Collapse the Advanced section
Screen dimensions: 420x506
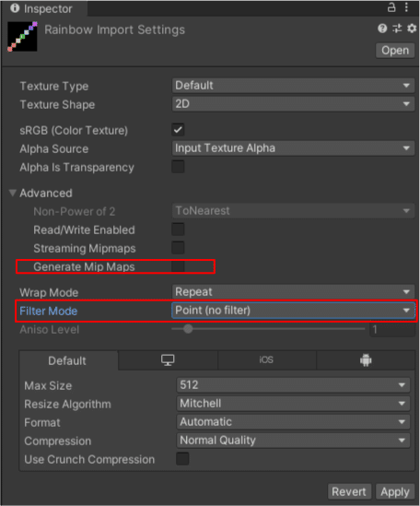[13, 193]
